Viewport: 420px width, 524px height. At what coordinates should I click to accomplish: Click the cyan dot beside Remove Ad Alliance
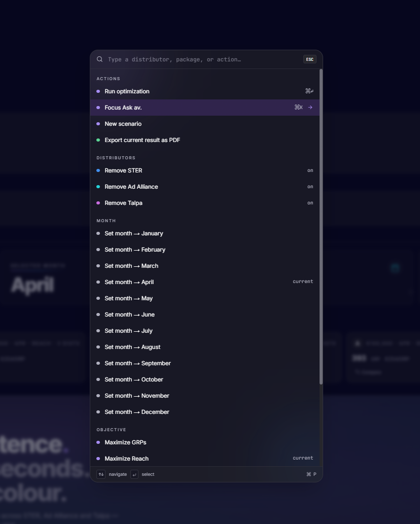point(98,187)
